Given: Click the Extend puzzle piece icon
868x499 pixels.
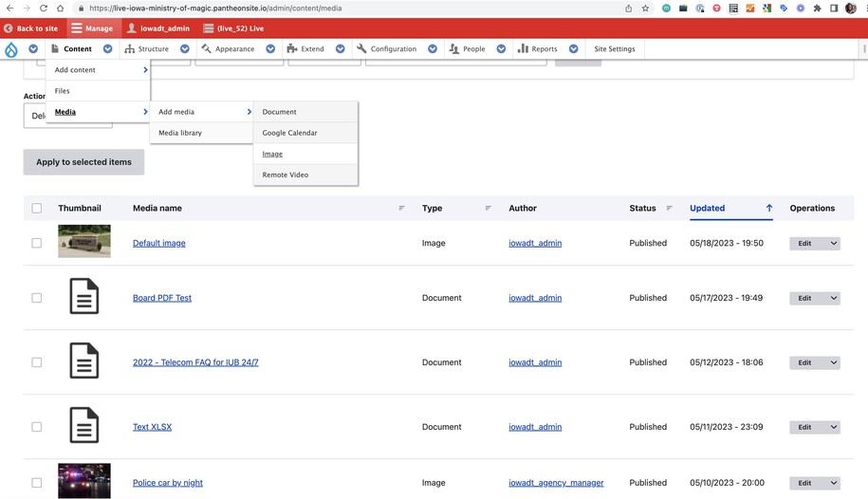Looking at the screenshot, I should pyautogui.click(x=292, y=49).
